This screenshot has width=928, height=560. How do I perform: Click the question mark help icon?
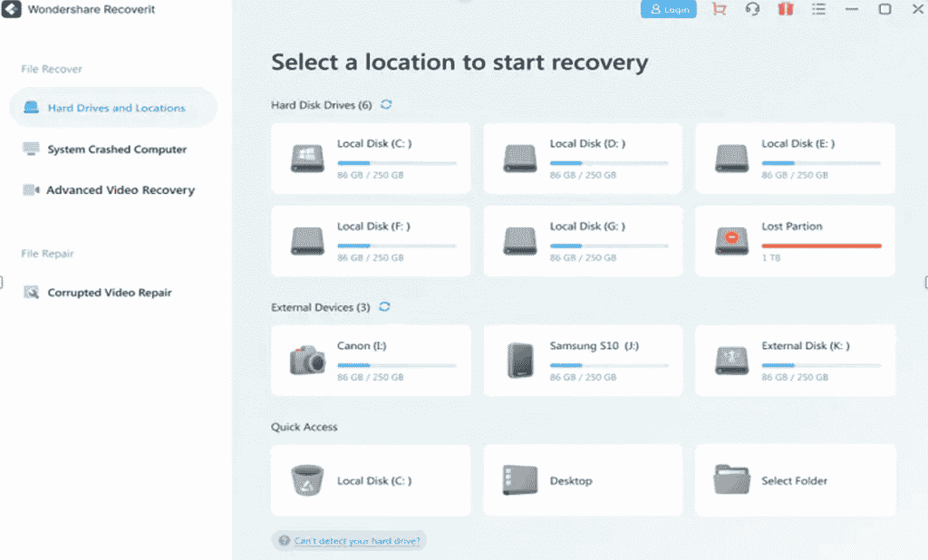(x=284, y=540)
